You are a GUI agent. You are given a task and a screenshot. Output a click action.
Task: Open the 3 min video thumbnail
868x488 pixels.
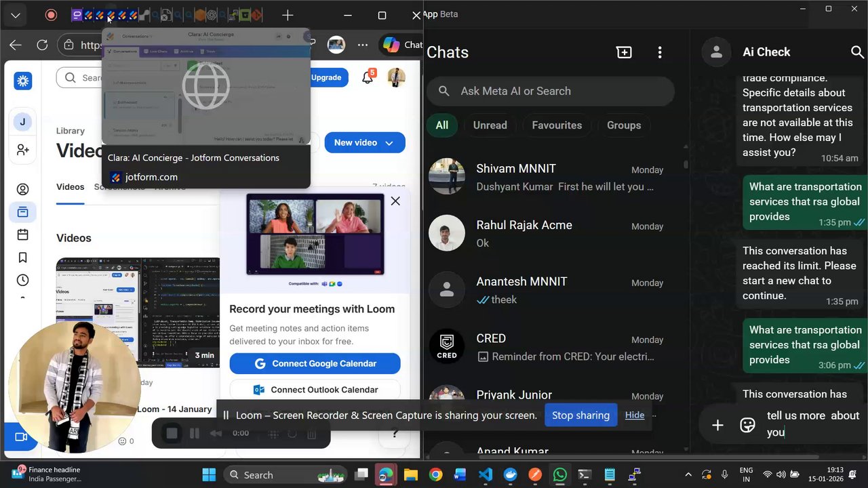(x=138, y=312)
